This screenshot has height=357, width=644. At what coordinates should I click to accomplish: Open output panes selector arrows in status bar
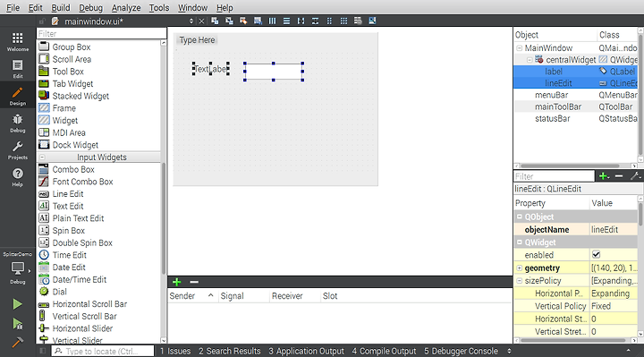(x=509, y=351)
